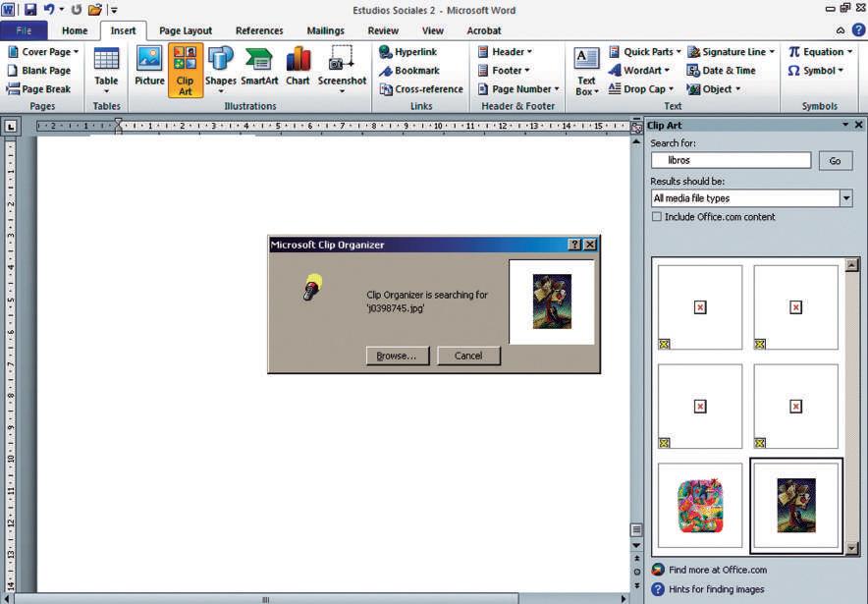Insert a Picture from the ribbon

pos(149,67)
